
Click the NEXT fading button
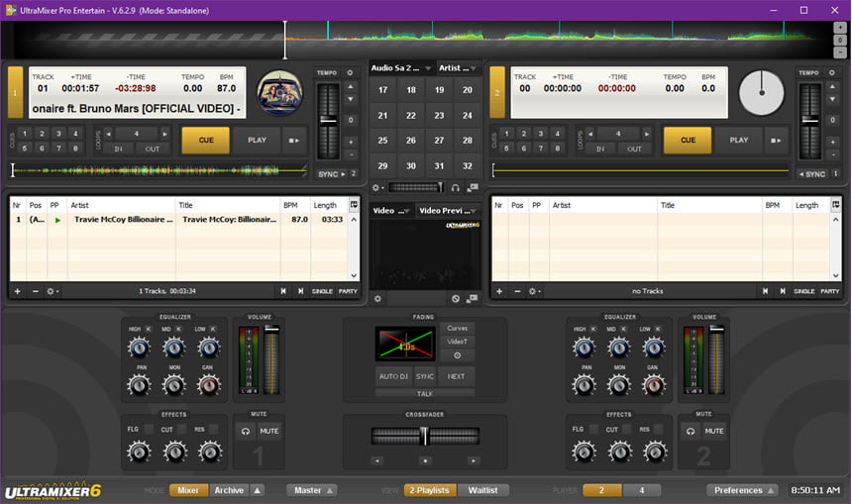tap(456, 376)
